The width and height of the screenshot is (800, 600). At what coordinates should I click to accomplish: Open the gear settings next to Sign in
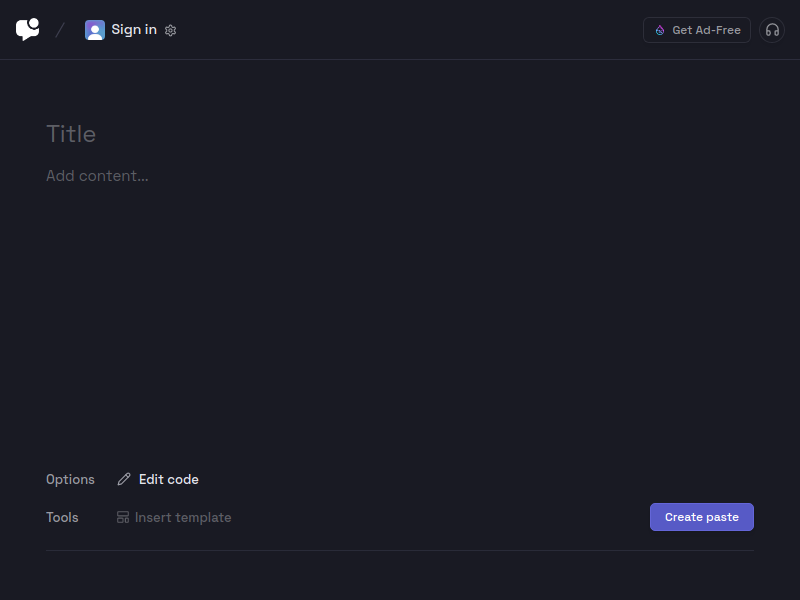tap(170, 31)
